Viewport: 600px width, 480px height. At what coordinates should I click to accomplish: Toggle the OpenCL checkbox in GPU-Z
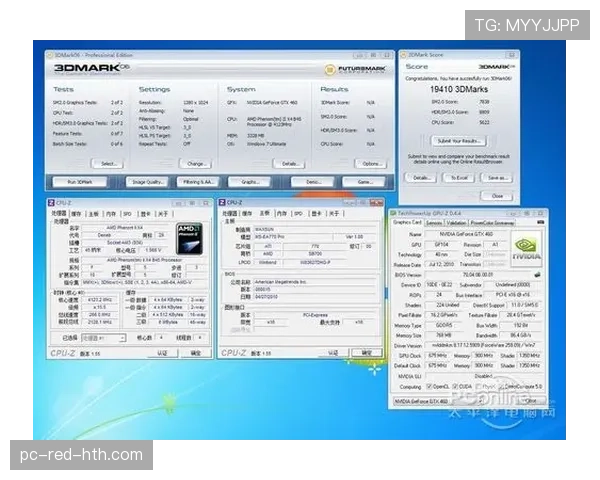429,386
